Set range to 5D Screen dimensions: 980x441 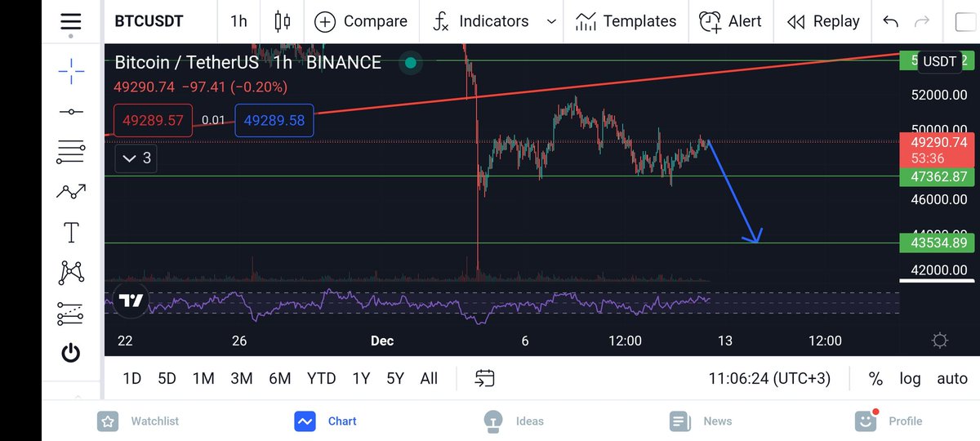(167, 378)
